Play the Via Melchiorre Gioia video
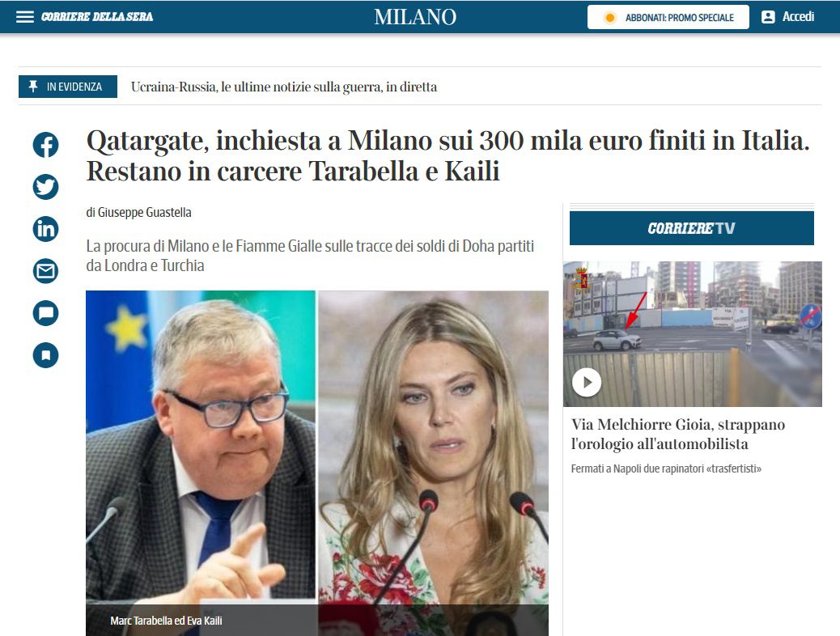This screenshot has height=636, width=840. point(587,383)
